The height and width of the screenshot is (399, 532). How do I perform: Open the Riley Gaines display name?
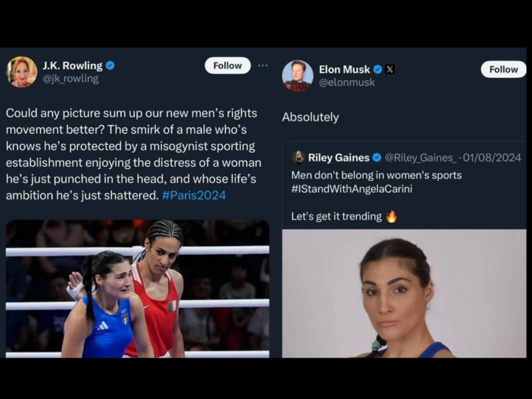click(x=338, y=158)
